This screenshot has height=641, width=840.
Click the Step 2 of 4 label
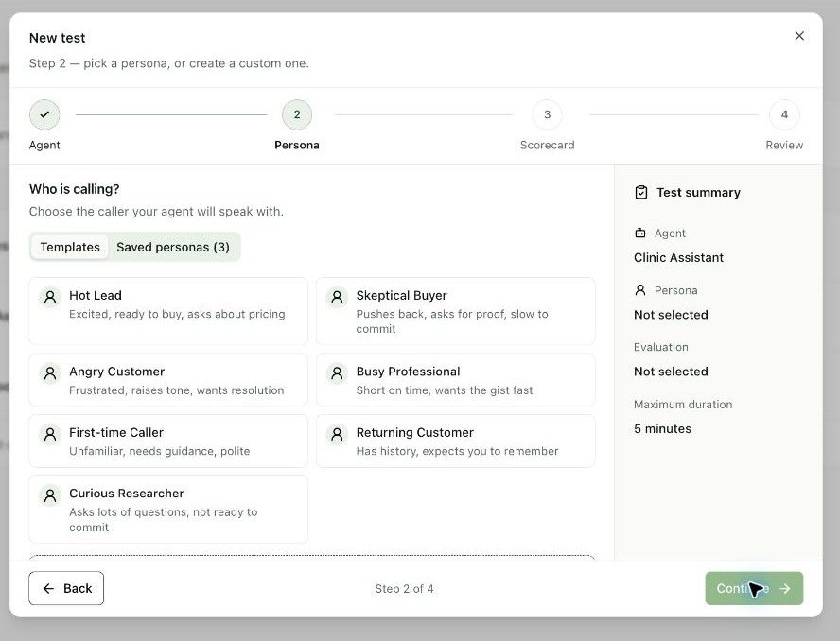[404, 589]
